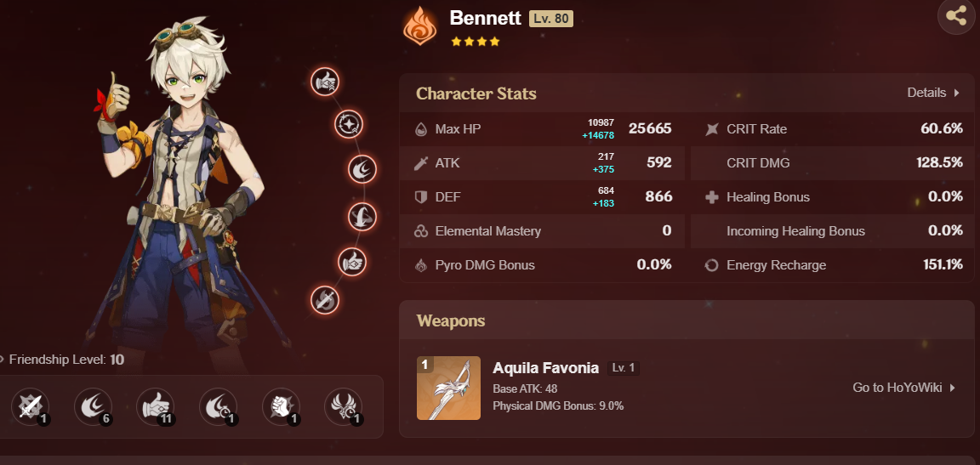Open the third constellation crescent node
Screen dimensions: 980x465
(x=362, y=169)
